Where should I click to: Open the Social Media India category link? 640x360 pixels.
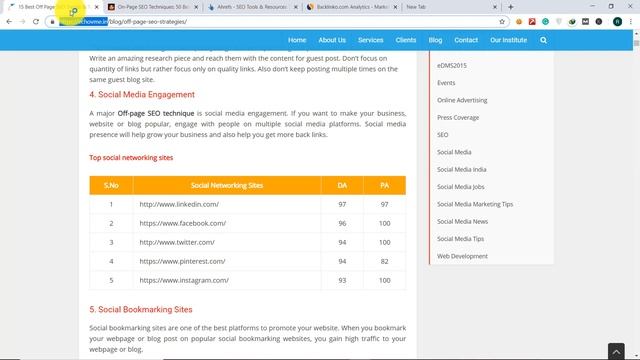click(x=462, y=169)
